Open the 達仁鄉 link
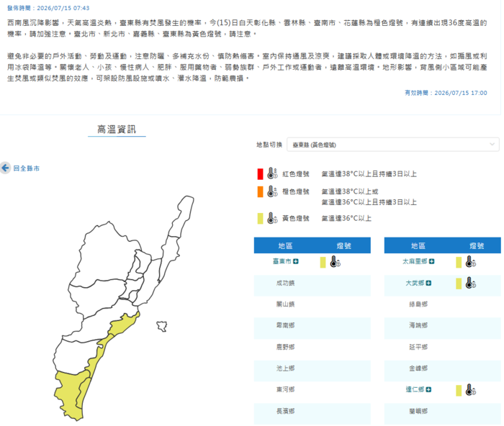 (x=415, y=389)
